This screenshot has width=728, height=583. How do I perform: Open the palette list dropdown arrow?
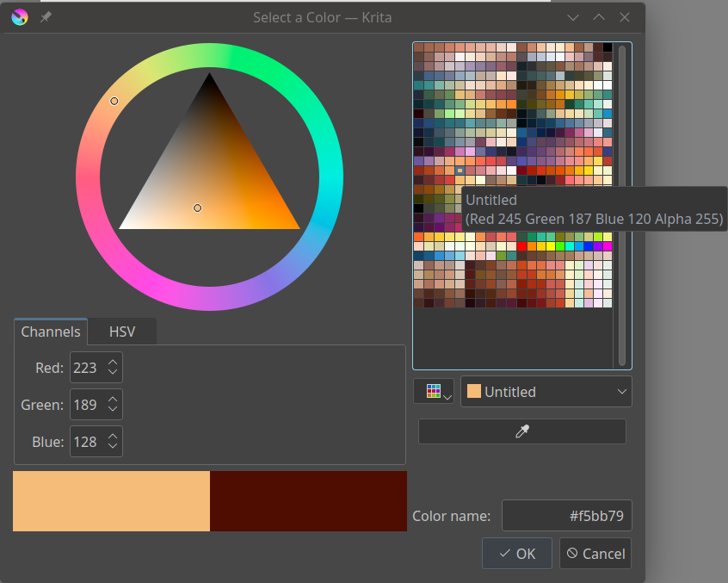[447, 397]
